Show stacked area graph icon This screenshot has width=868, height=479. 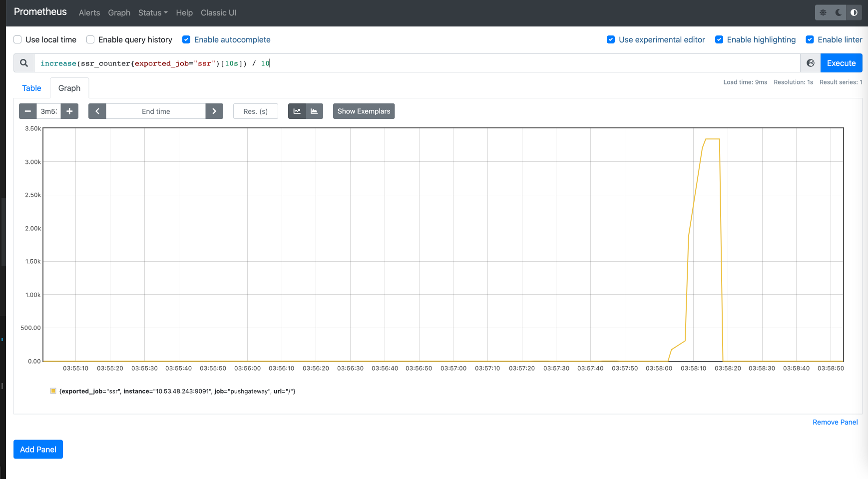point(314,111)
